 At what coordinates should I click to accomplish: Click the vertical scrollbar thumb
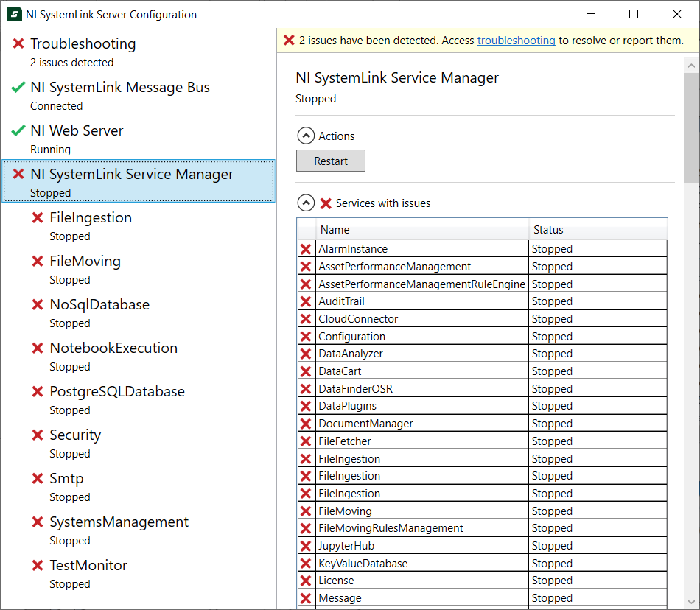click(691, 128)
